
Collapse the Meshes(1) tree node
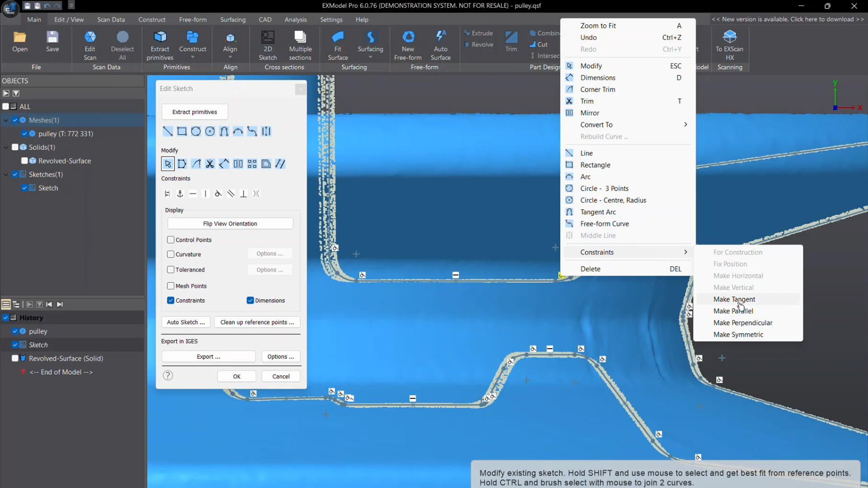6,120
